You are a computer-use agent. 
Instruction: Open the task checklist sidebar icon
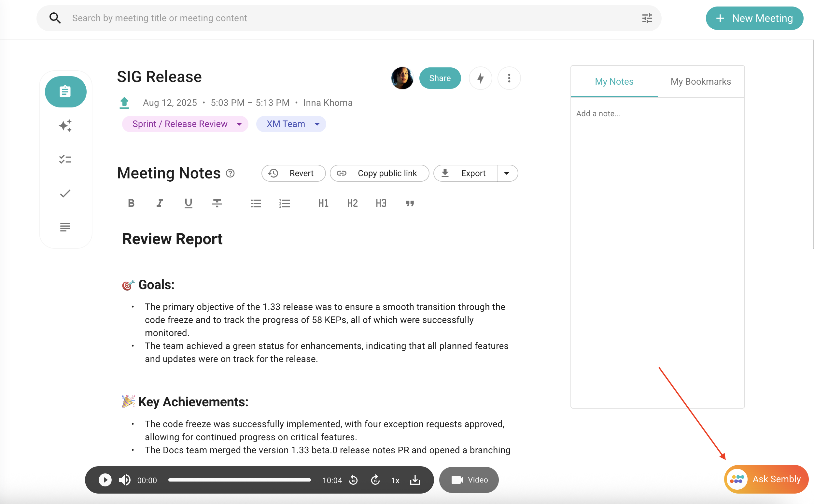coord(65,159)
